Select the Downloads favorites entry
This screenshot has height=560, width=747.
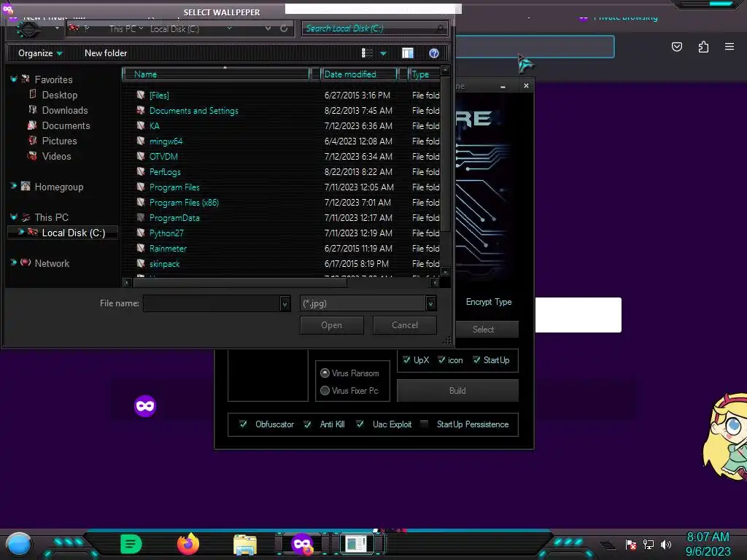click(65, 111)
